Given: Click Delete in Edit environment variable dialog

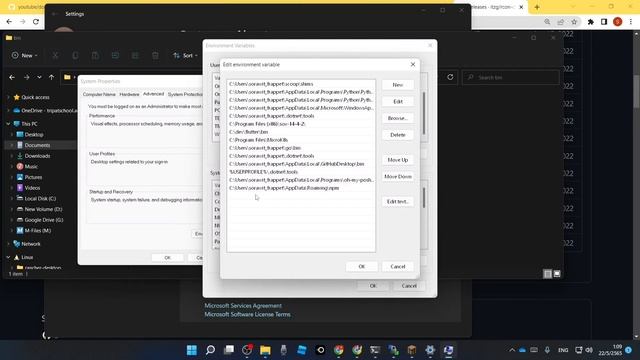Looking at the screenshot, I should pyautogui.click(x=398, y=135).
